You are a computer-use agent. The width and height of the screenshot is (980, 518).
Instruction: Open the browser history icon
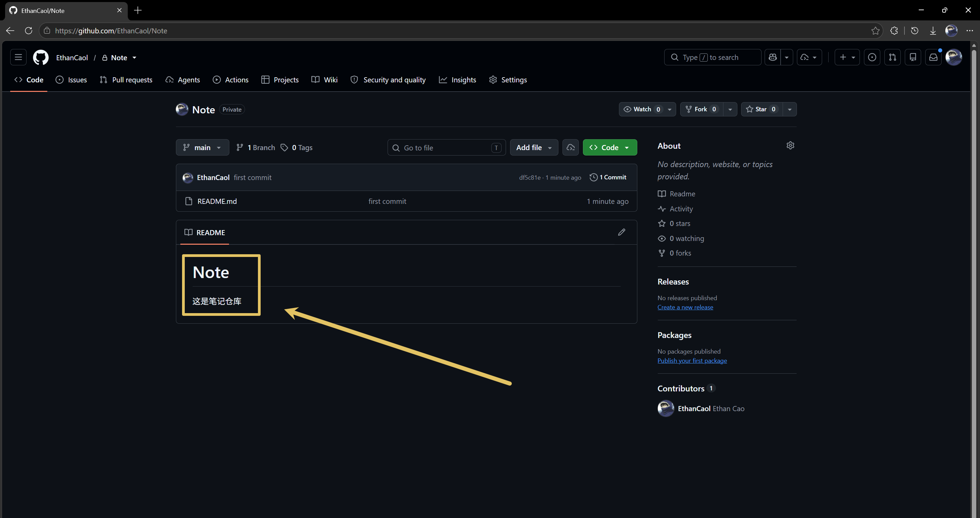coord(915,31)
